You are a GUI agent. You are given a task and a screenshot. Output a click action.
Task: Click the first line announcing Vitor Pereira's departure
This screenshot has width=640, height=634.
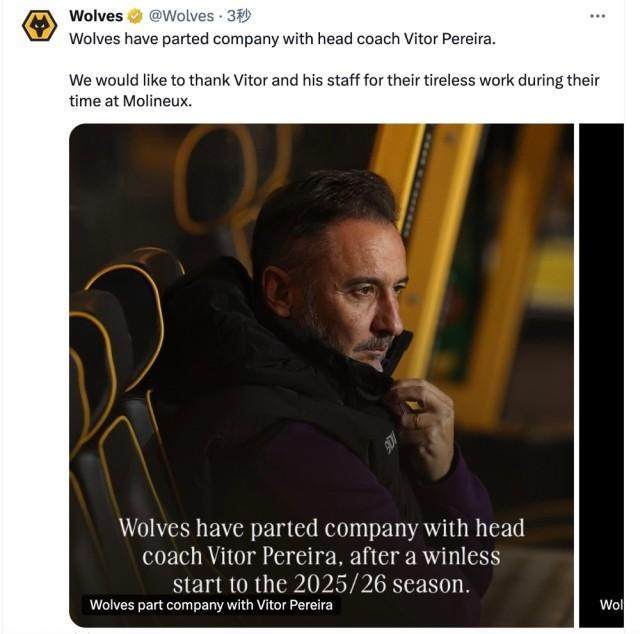coord(282,38)
